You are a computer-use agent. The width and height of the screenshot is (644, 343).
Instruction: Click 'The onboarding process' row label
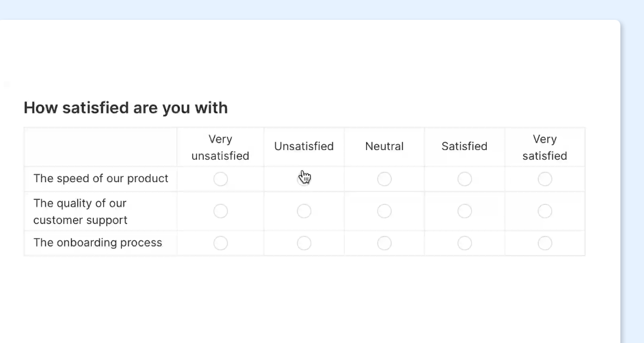(x=98, y=243)
